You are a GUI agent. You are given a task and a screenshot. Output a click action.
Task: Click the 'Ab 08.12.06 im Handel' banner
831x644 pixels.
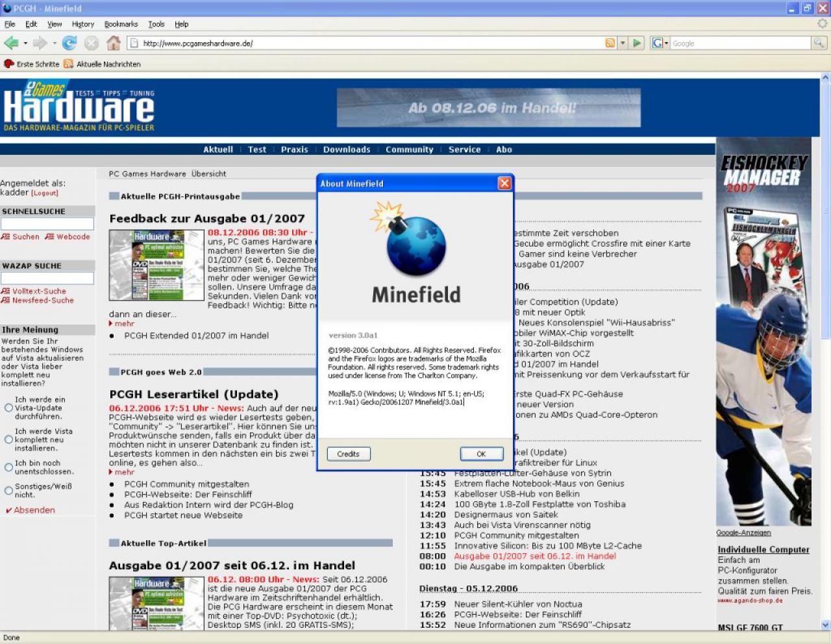pyautogui.click(x=488, y=108)
